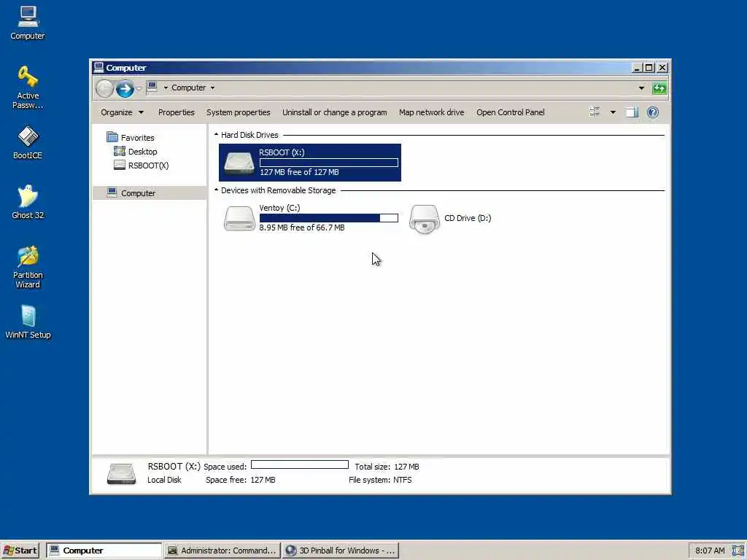Click System properties in command bar
747x560 pixels.
tap(239, 112)
